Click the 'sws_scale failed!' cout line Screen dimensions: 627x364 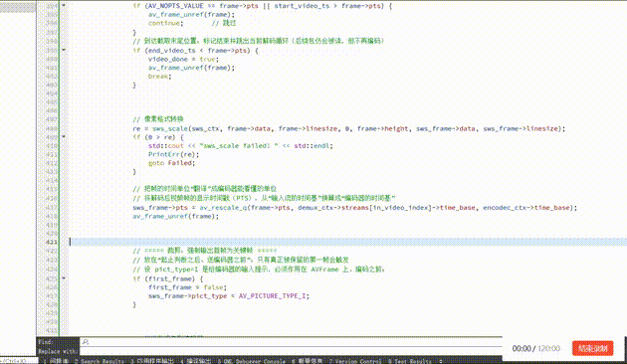(x=240, y=146)
